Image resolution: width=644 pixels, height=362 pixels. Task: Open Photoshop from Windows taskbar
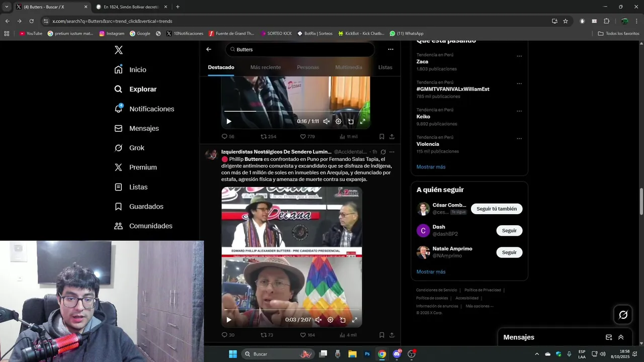click(367, 354)
